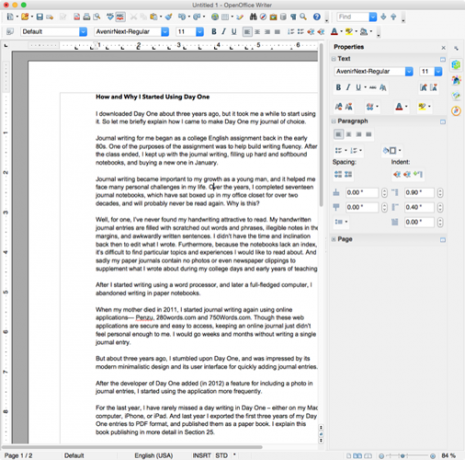Toggle Bullets in formatting toolbar
The width and height of the screenshot is (465, 460).
pos(301,32)
